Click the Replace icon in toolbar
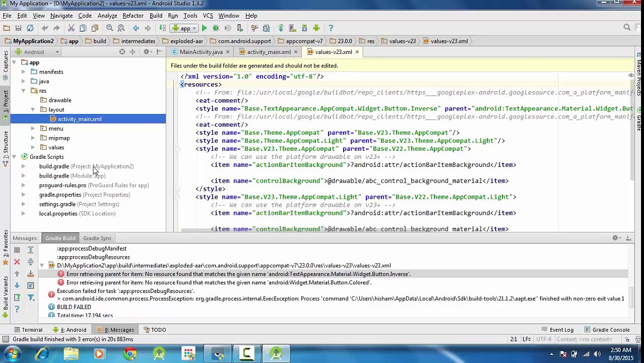Screen dimensions: 644x363 [x=121, y=28]
